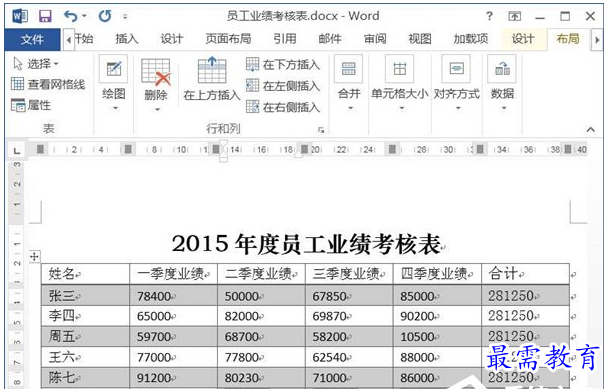Viewport: 608px width, 389px height.
Task: Click the tab selector at ruler corner
Action: pos(17,150)
